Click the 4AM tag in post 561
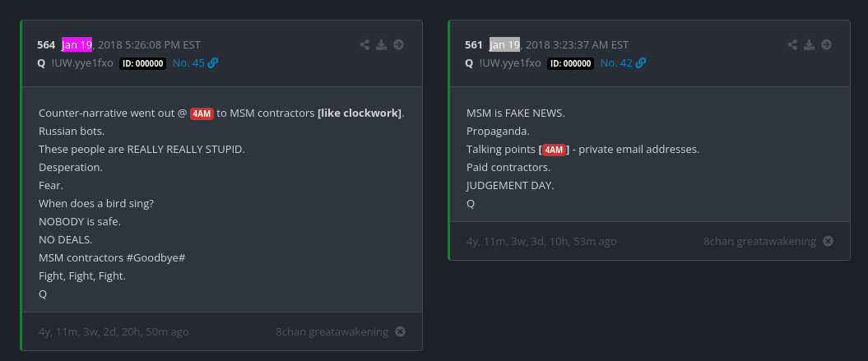The height and width of the screenshot is (361, 868). pos(554,150)
